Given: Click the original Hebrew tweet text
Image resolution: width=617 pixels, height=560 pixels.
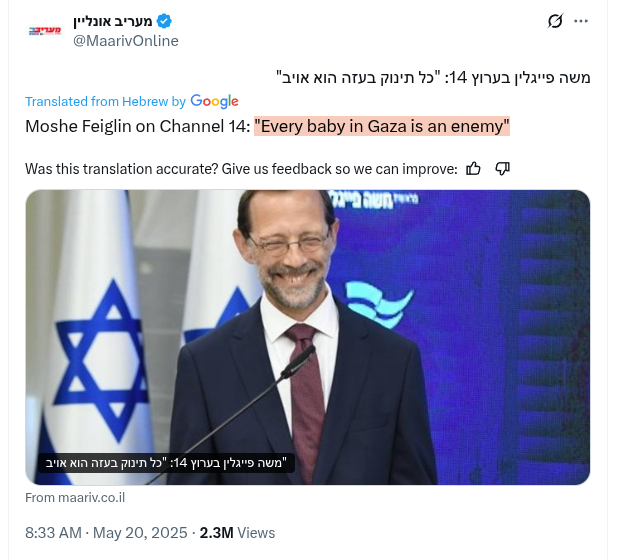Looking at the screenshot, I should point(432,76).
